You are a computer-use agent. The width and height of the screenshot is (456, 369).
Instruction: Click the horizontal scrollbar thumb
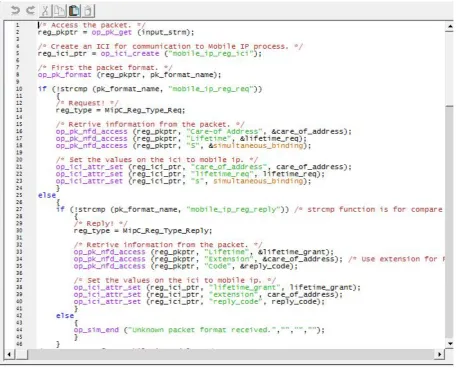pos(22,354)
